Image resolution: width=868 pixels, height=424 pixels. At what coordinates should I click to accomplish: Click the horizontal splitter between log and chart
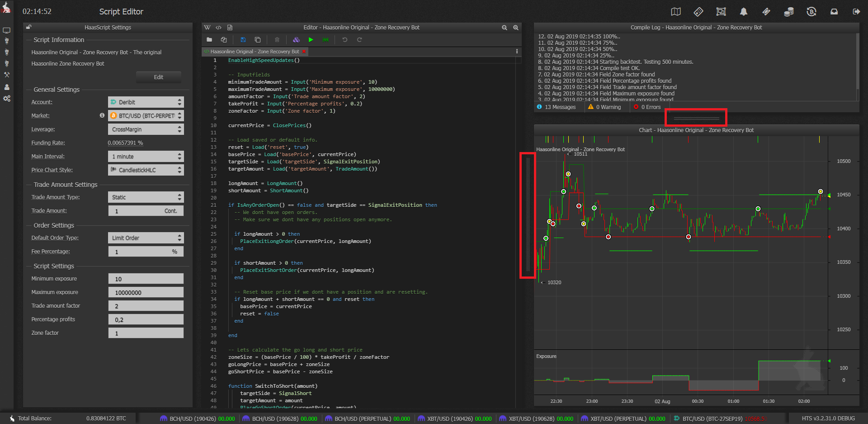(x=696, y=119)
